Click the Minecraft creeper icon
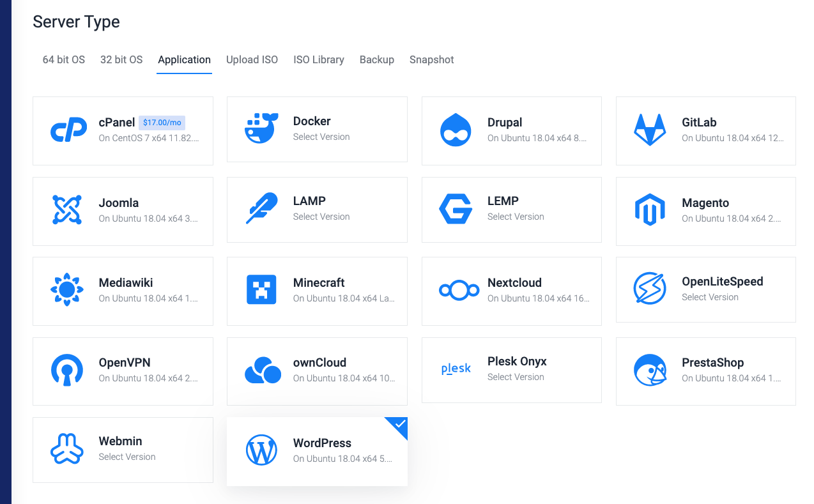814x504 pixels. click(261, 289)
